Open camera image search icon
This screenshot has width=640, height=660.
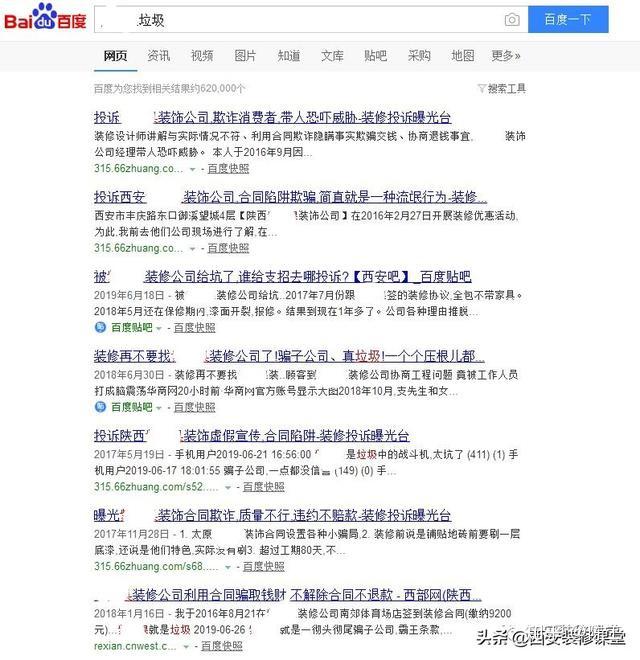pyautogui.click(x=512, y=19)
